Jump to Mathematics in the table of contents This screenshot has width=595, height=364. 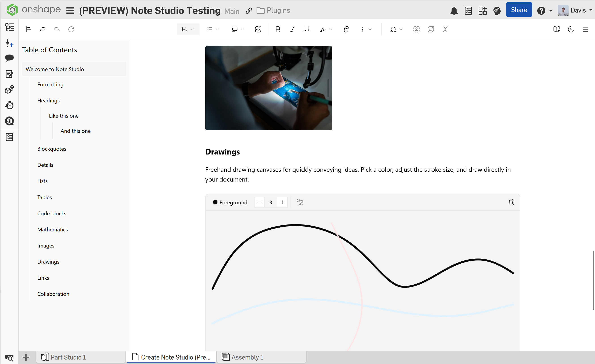(x=52, y=229)
